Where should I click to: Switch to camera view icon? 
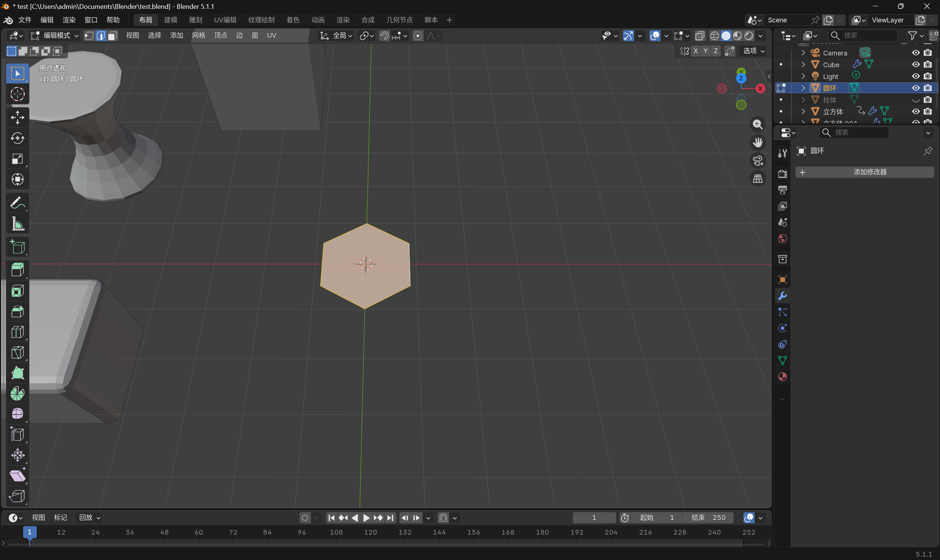click(x=757, y=161)
